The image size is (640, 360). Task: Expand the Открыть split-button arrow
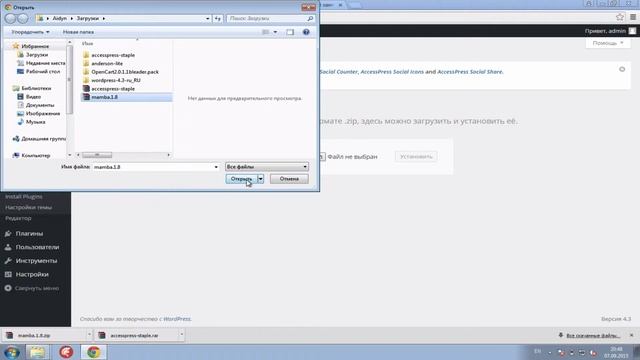(260, 179)
